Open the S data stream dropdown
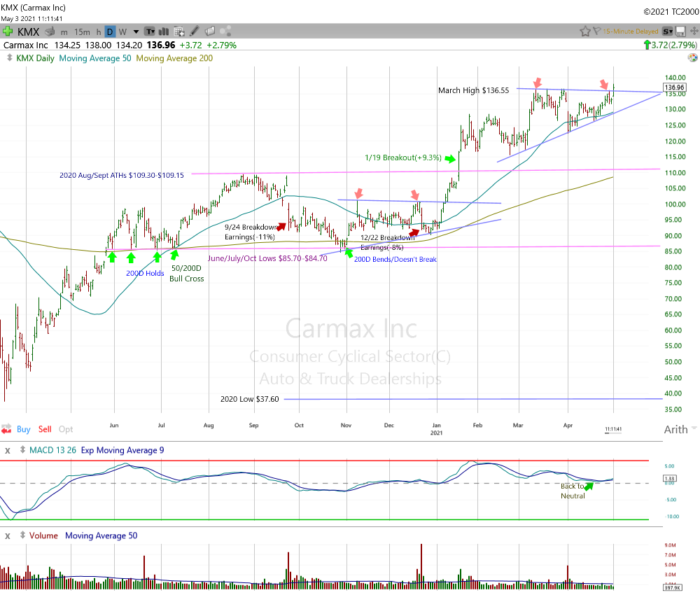 (x=667, y=31)
